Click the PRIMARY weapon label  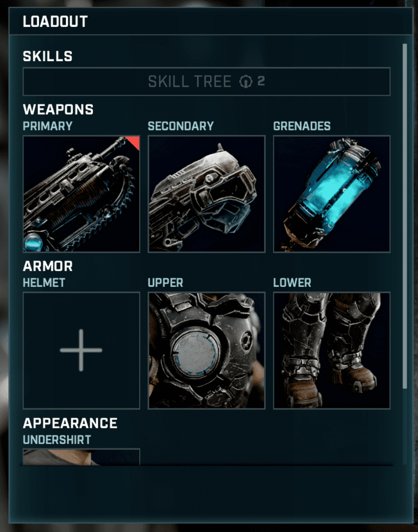tap(48, 126)
